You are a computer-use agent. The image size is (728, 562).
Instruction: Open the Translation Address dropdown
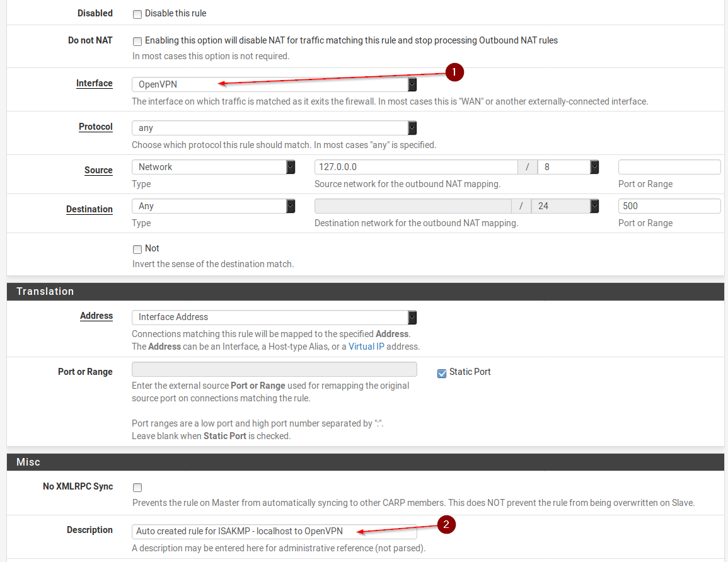coord(274,317)
